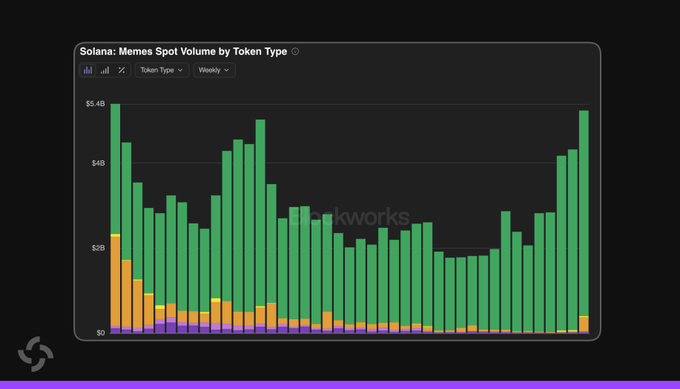Click the orange segment of the first bar
680x389 pixels.
tap(115, 281)
